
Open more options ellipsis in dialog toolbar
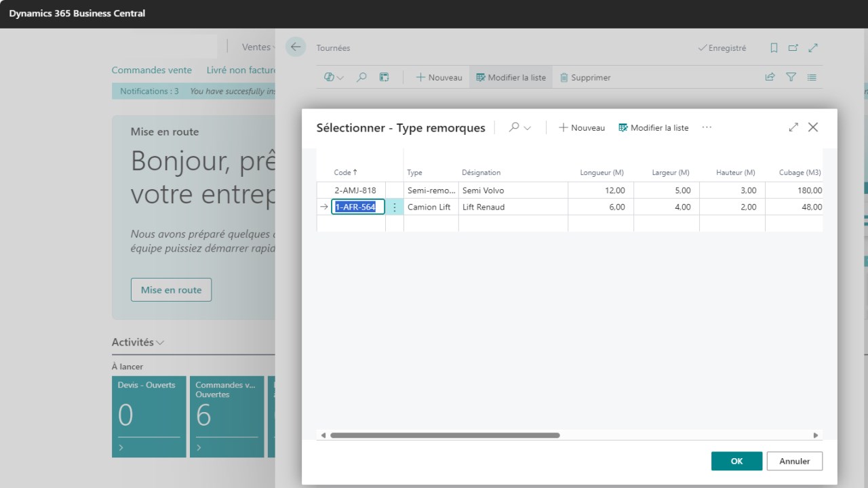tap(707, 127)
